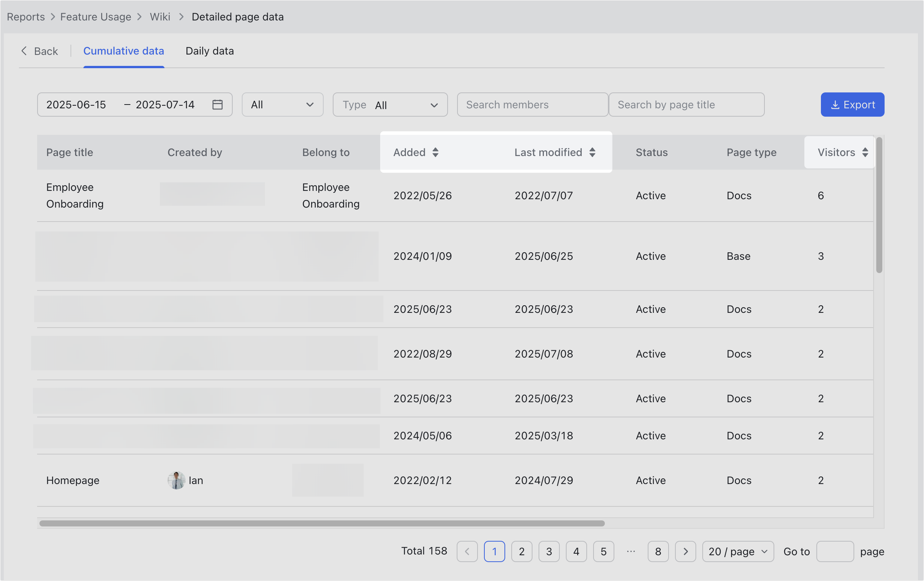
Task: Click the Search by page title field
Action: tap(686, 104)
